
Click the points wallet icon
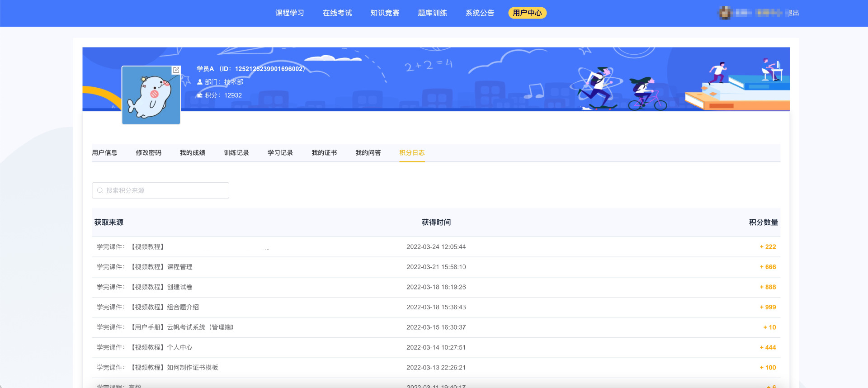click(200, 95)
